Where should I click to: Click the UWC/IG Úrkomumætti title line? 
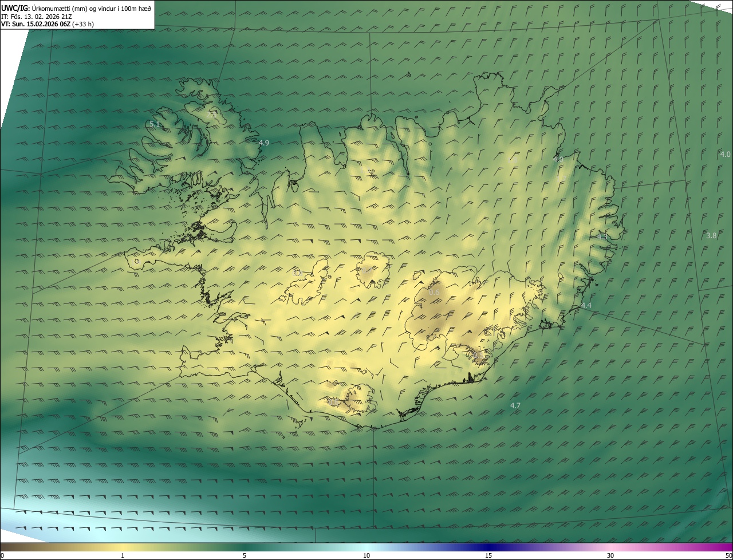tap(77, 7)
